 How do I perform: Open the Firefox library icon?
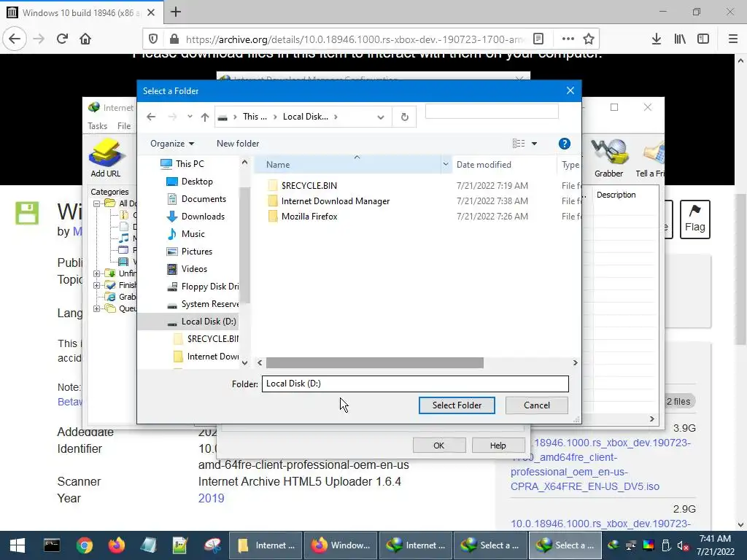(x=680, y=39)
